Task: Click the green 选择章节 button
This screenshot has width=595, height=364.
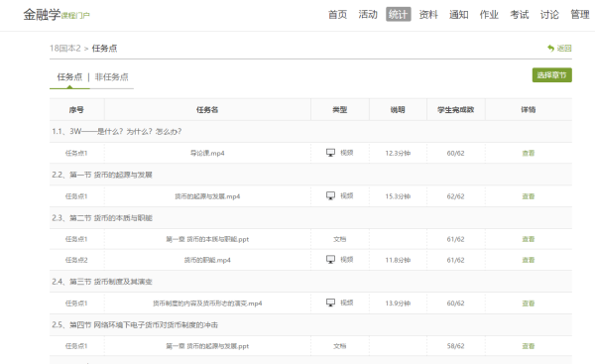Action: [551, 75]
